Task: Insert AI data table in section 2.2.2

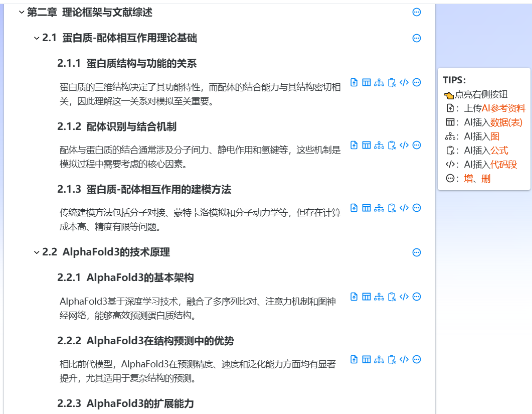Action: 367,360
